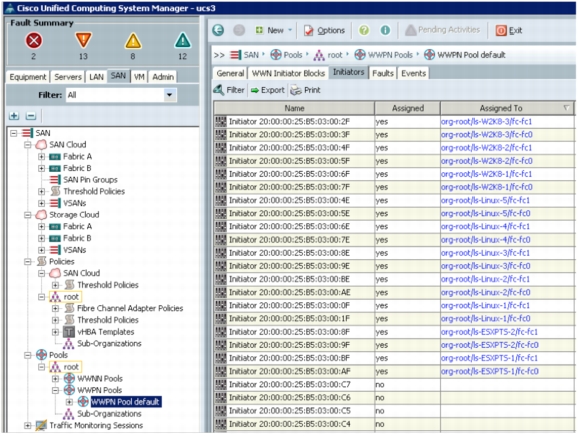The image size is (578, 436).
Task: Open link org-root/ls-ESXPTS-1/fc-fc0
Action: click(490, 371)
